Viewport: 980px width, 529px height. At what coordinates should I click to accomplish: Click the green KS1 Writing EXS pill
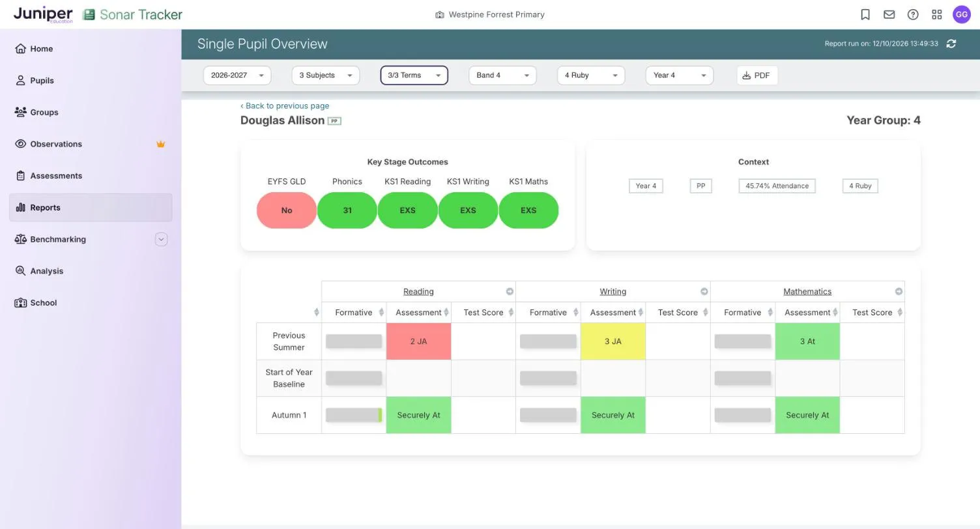tap(468, 210)
